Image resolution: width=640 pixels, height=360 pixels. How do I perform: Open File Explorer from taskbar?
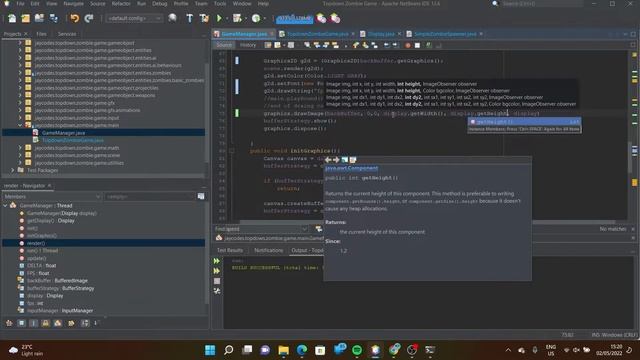coord(283,350)
